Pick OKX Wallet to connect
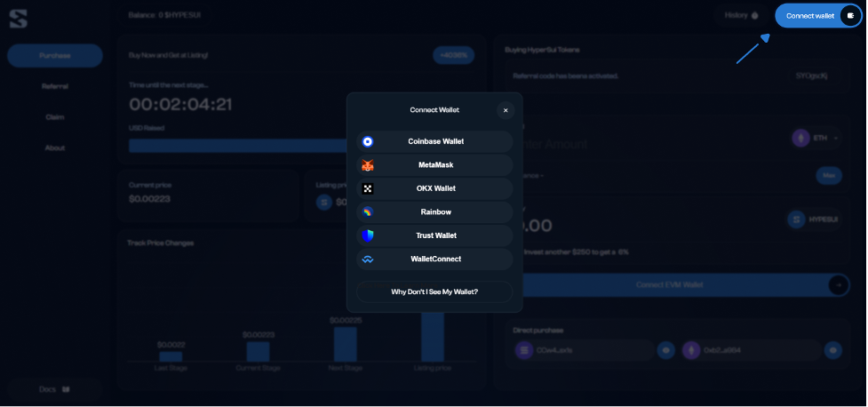The image size is (868, 407). pyautogui.click(x=434, y=188)
